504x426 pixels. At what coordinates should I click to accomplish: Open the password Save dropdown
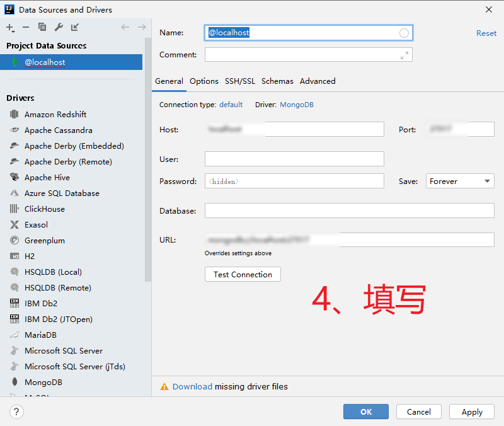click(x=460, y=181)
